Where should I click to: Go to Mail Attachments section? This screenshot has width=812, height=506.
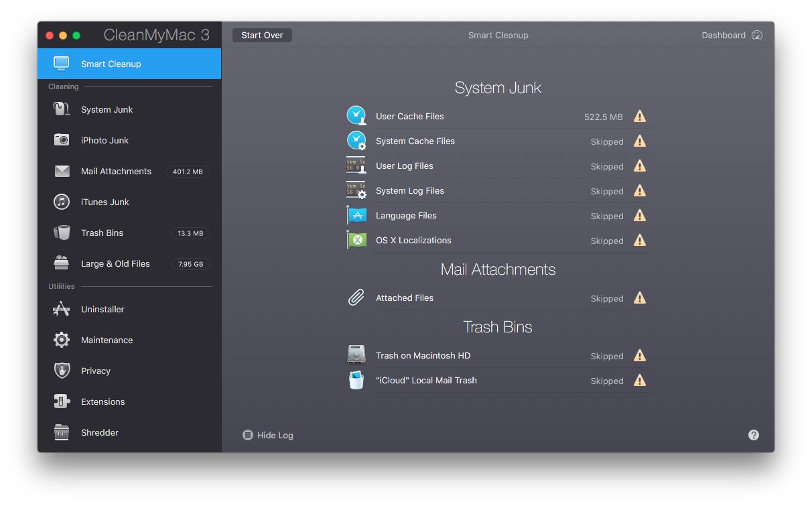[x=129, y=171]
